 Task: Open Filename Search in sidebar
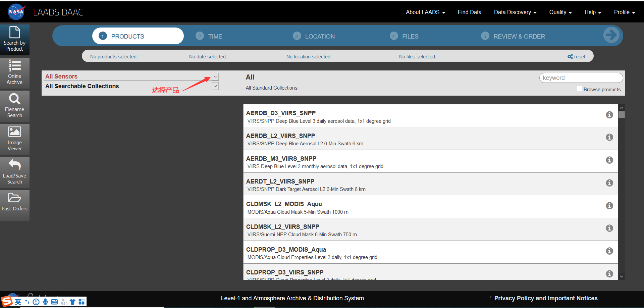(15, 106)
